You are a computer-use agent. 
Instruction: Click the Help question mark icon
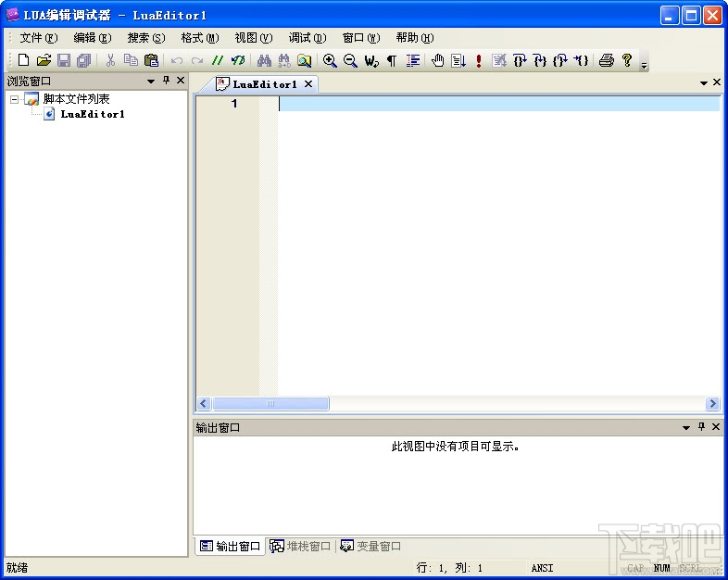[x=627, y=60]
